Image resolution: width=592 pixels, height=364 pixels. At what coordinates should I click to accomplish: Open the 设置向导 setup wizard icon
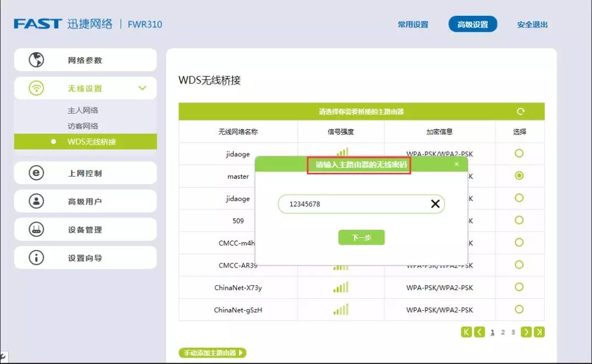[36, 257]
